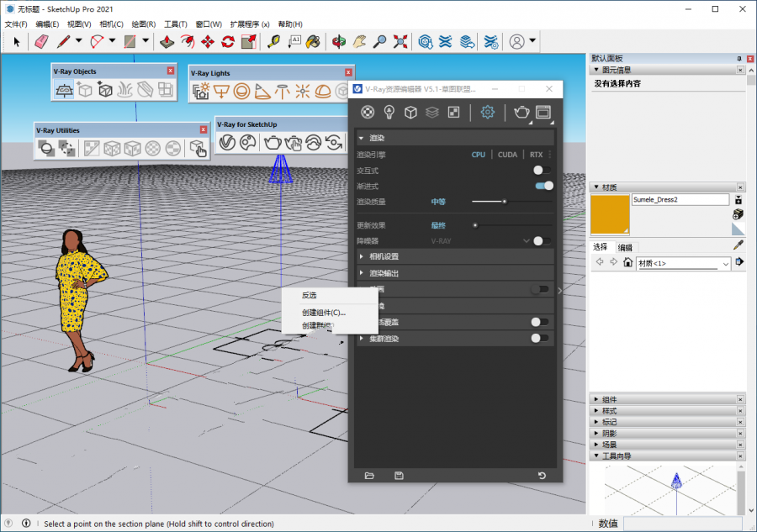Click the Zoom Extents tool
This screenshot has width=757, height=532.
400,42
